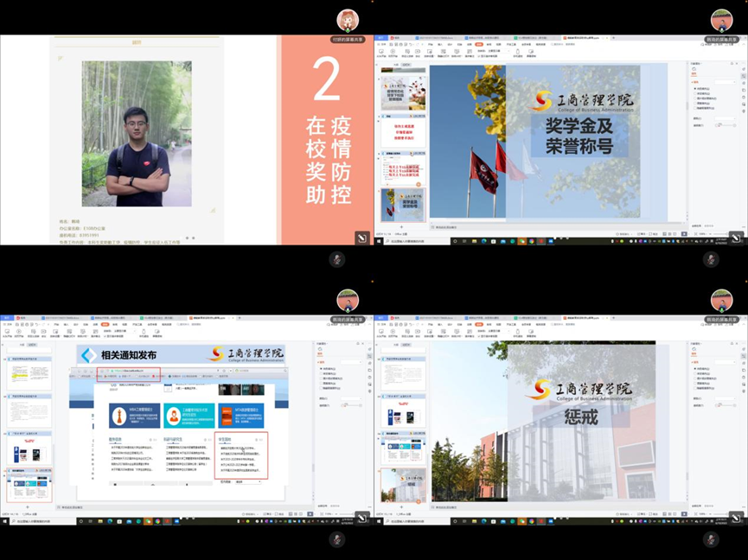This screenshot has height=560, width=748.
Task: Click presenter avatar above the 疫情防控 shared screen
Action: [x=348, y=21]
